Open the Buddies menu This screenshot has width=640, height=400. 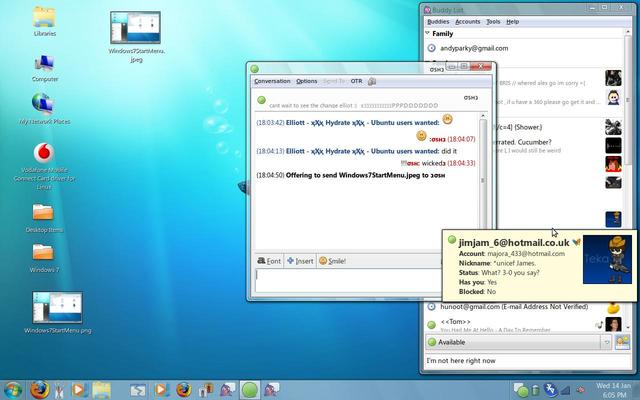point(438,22)
